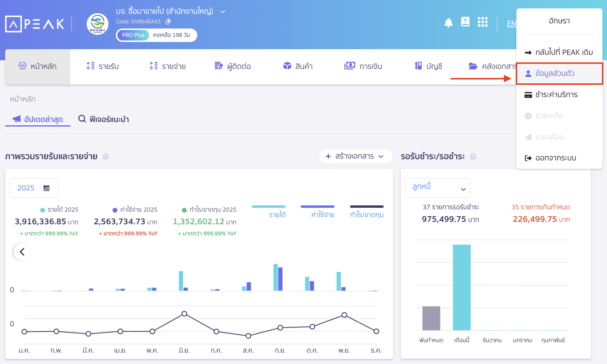The width and height of the screenshot is (607, 364).
Task: Toggle the ค่าใช้จ่าย chart legend
Action: point(322,214)
